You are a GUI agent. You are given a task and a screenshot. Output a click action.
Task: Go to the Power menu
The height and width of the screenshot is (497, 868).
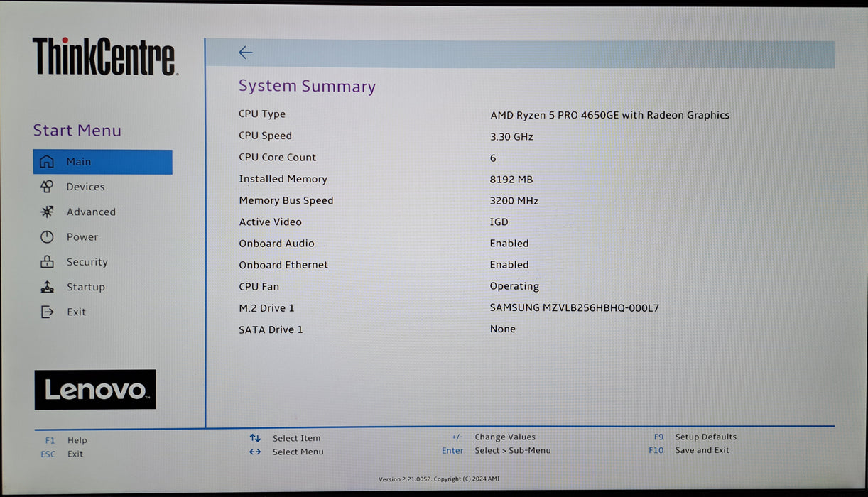(x=82, y=237)
